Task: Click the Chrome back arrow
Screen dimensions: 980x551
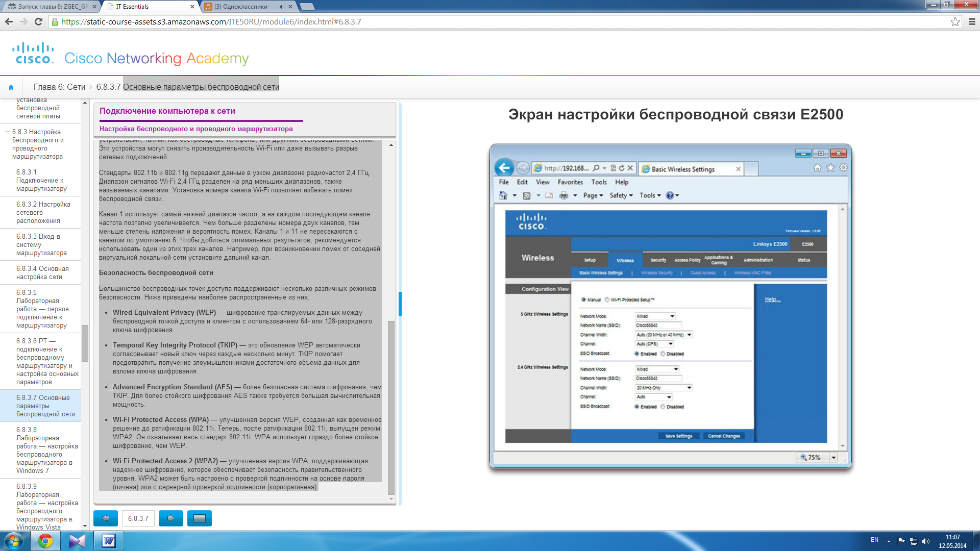Action: [x=9, y=21]
